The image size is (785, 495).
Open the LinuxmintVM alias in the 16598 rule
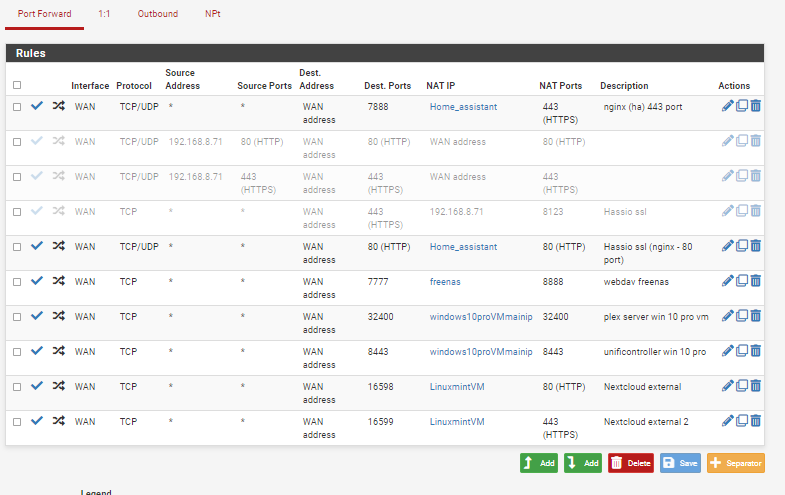point(457,387)
